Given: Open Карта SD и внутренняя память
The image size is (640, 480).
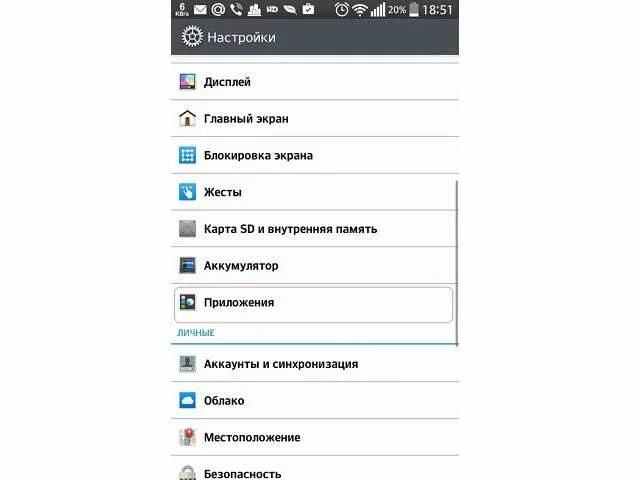Looking at the screenshot, I should click(x=315, y=229).
